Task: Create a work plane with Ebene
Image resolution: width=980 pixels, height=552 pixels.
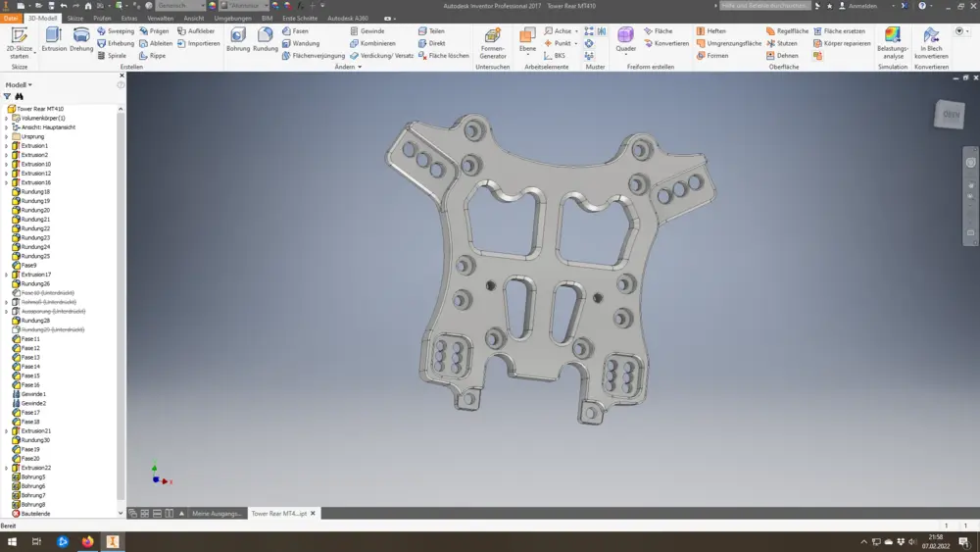Action: coord(527,39)
